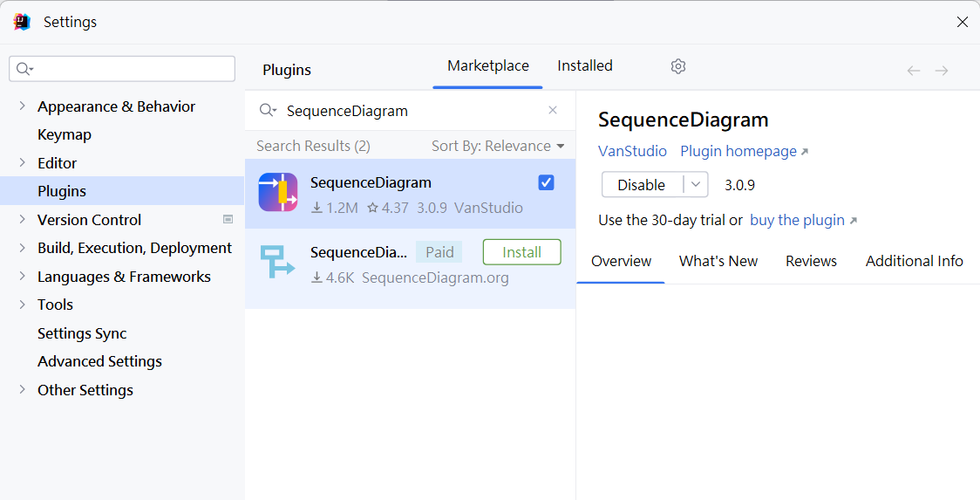This screenshot has height=500, width=980.
Task: Click the Paid tag label
Action: [x=439, y=252]
